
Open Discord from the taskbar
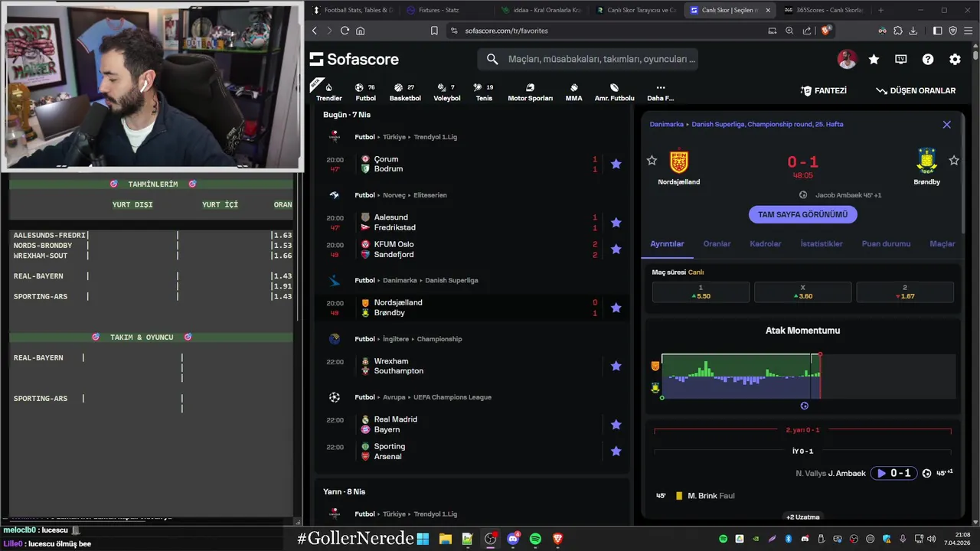point(513,539)
